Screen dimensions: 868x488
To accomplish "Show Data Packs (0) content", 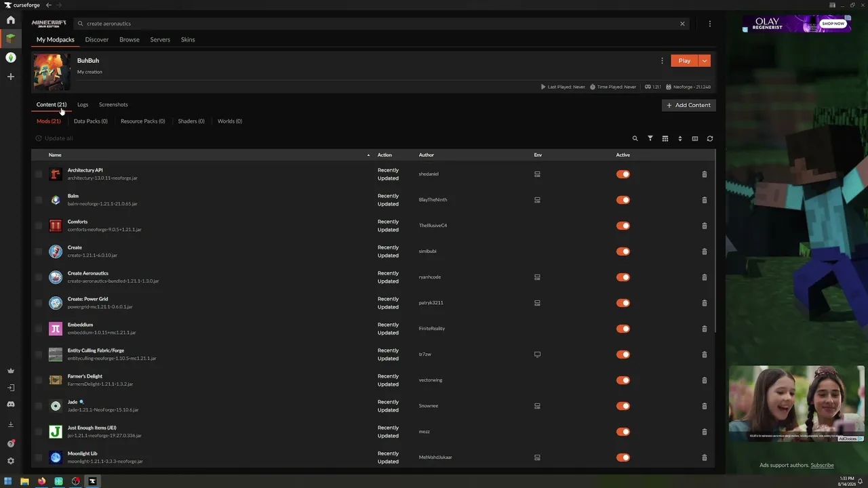I will tap(91, 121).
